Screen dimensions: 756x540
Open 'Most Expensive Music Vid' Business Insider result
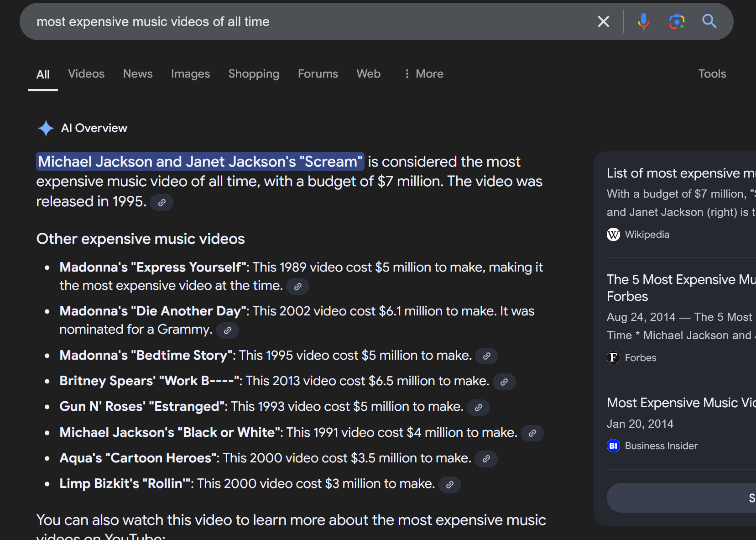[681, 403]
